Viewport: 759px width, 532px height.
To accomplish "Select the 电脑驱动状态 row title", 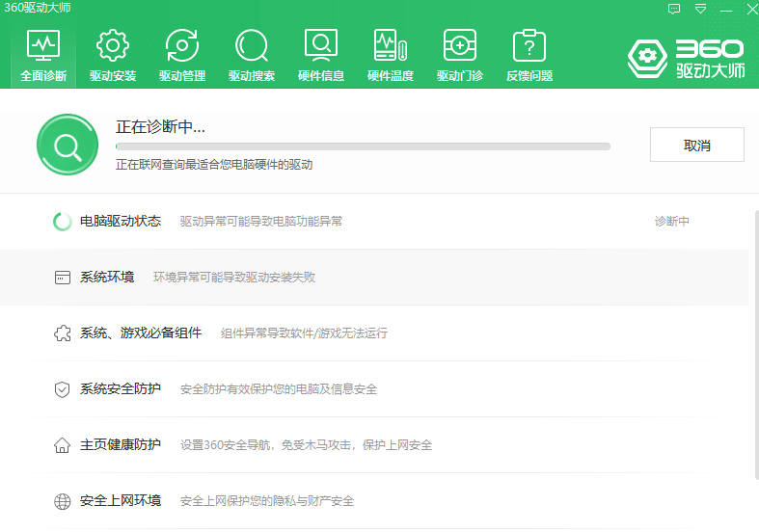I will (121, 221).
